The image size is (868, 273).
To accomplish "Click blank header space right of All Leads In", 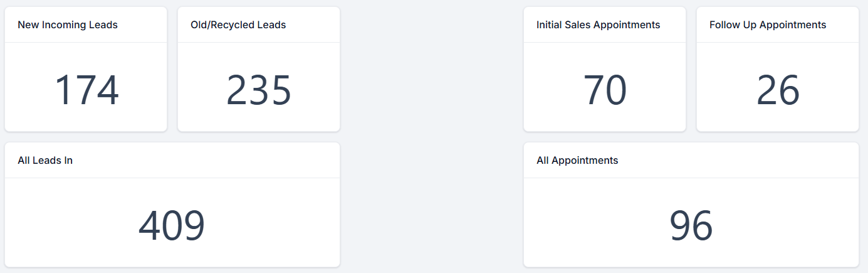I will pos(219,161).
